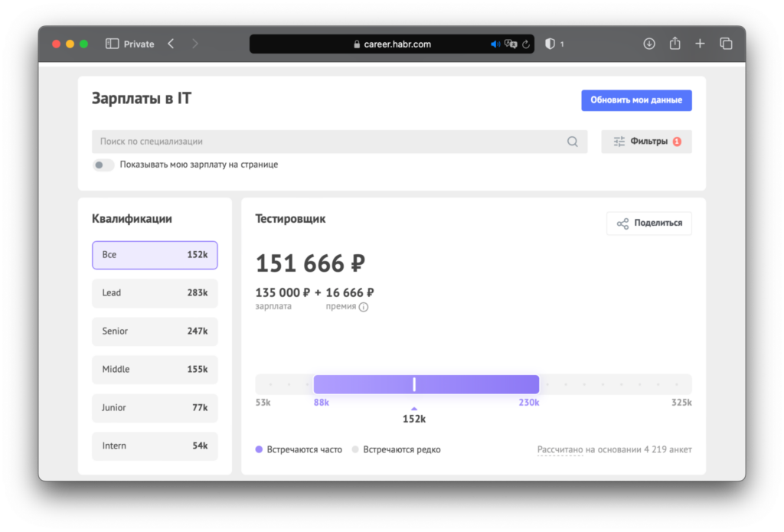Image resolution: width=784 pixels, height=532 pixels.
Task: Toggle 'Показывать мою зарплату на странице'
Action: [x=103, y=165]
